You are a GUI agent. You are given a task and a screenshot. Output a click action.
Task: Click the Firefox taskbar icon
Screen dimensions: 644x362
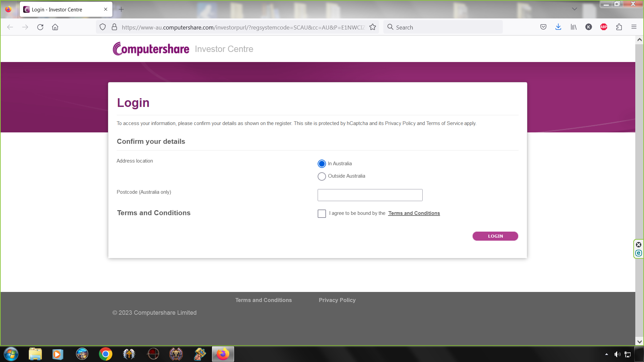pos(223,354)
